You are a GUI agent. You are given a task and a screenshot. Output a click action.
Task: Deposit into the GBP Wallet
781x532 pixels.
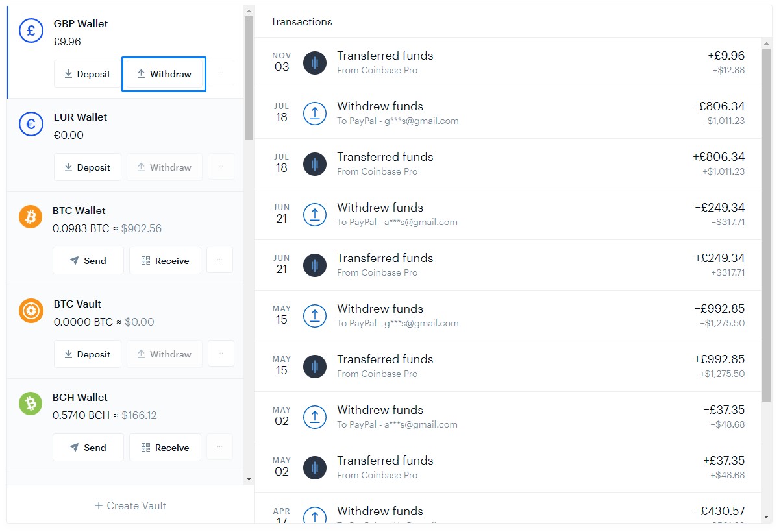pyautogui.click(x=87, y=74)
